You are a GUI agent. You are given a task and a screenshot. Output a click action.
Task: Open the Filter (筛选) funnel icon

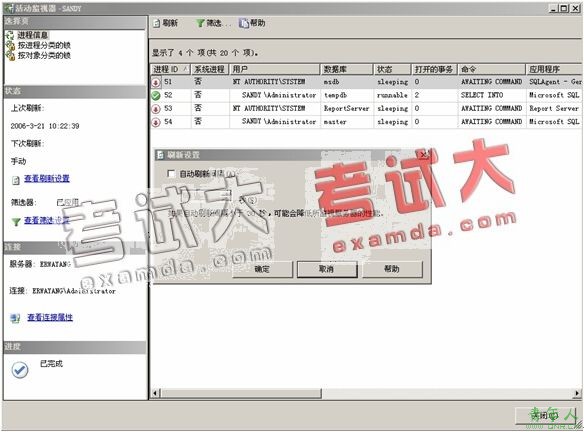[x=200, y=23]
